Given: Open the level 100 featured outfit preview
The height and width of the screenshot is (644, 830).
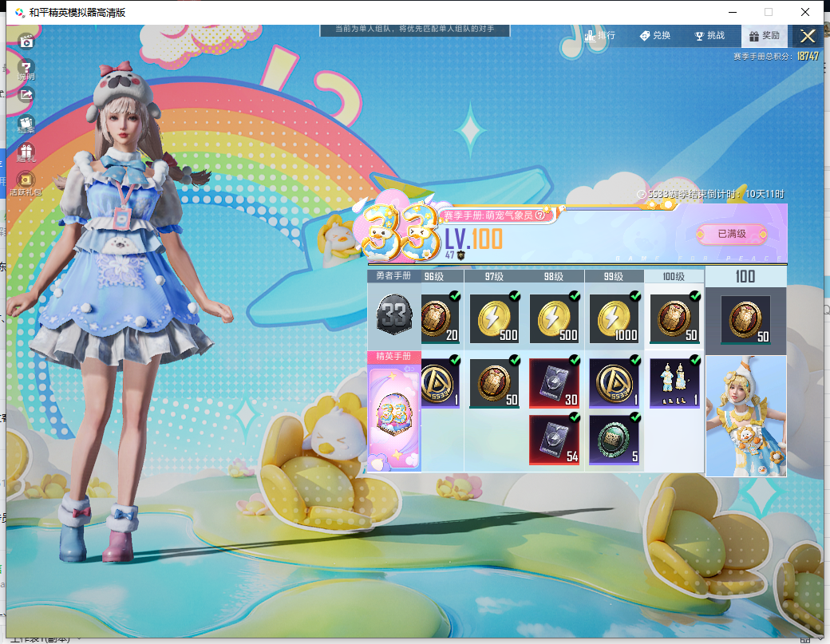Looking at the screenshot, I should [746, 416].
